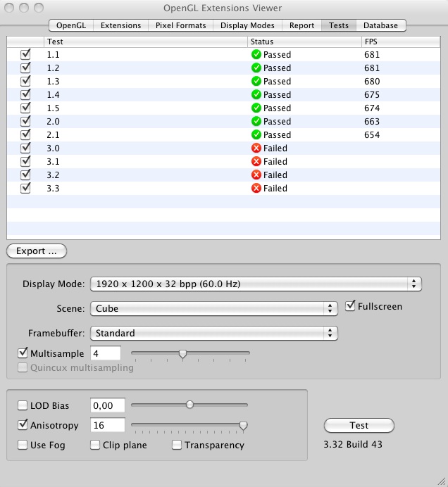Click the window resize grip icon
Image resolution: width=448 pixels, height=487 pixels.
click(x=442, y=481)
